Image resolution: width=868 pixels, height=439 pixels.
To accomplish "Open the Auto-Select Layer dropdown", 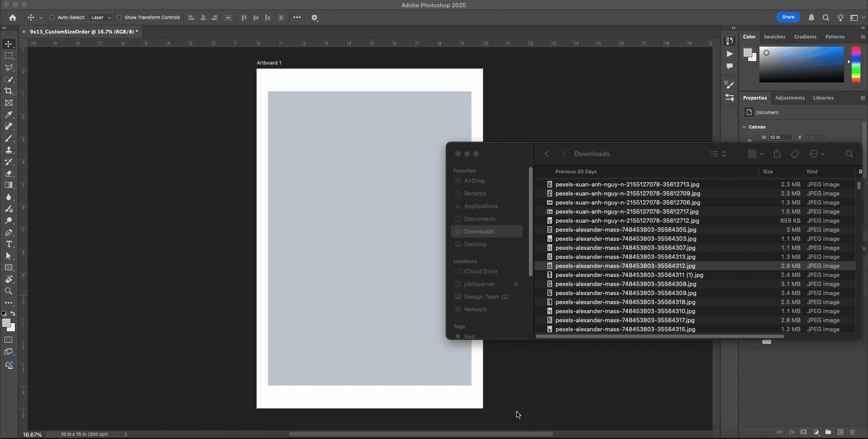I will tap(100, 18).
